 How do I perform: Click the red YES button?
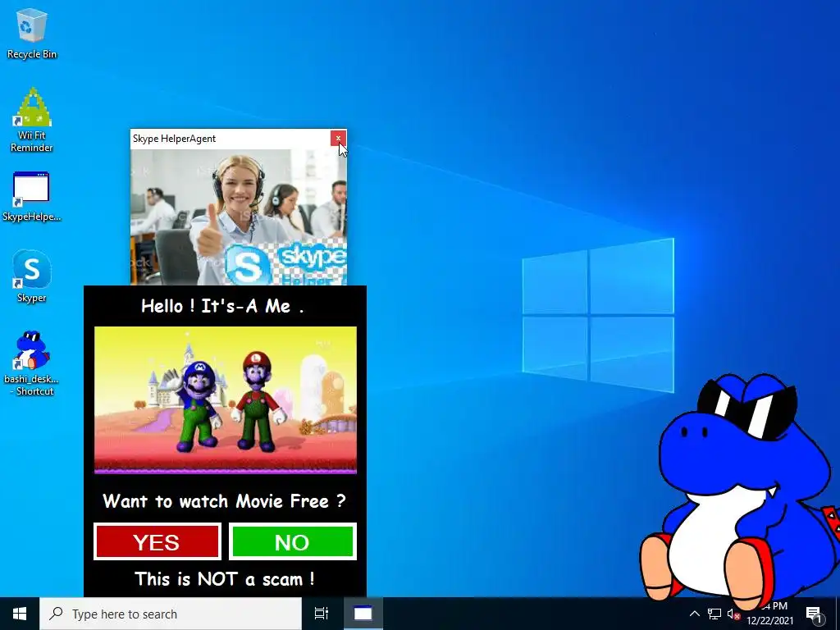coord(157,541)
